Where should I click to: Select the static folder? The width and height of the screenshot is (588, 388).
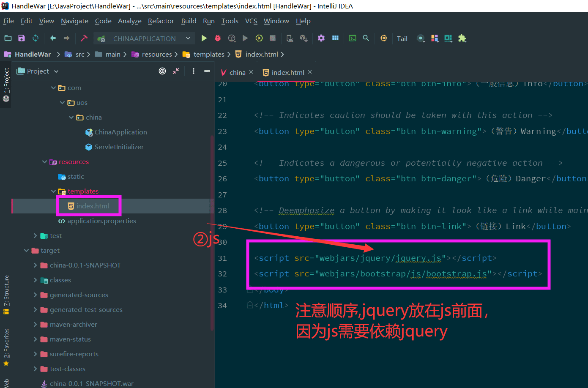71,177
